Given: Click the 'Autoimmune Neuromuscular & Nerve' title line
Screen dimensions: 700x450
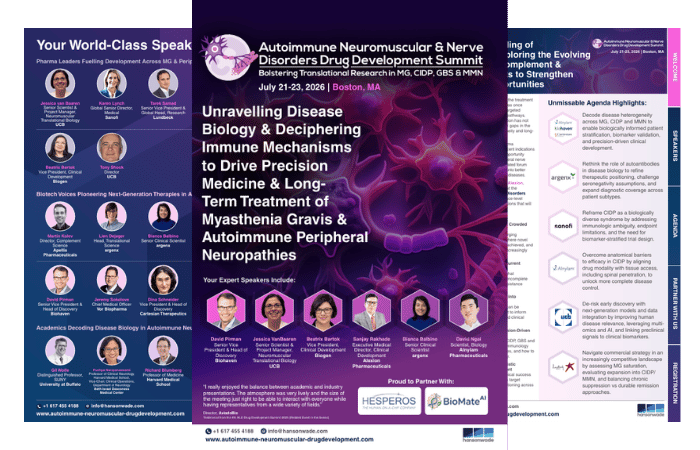Looking at the screenshot, I should click(x=371, y=47).
